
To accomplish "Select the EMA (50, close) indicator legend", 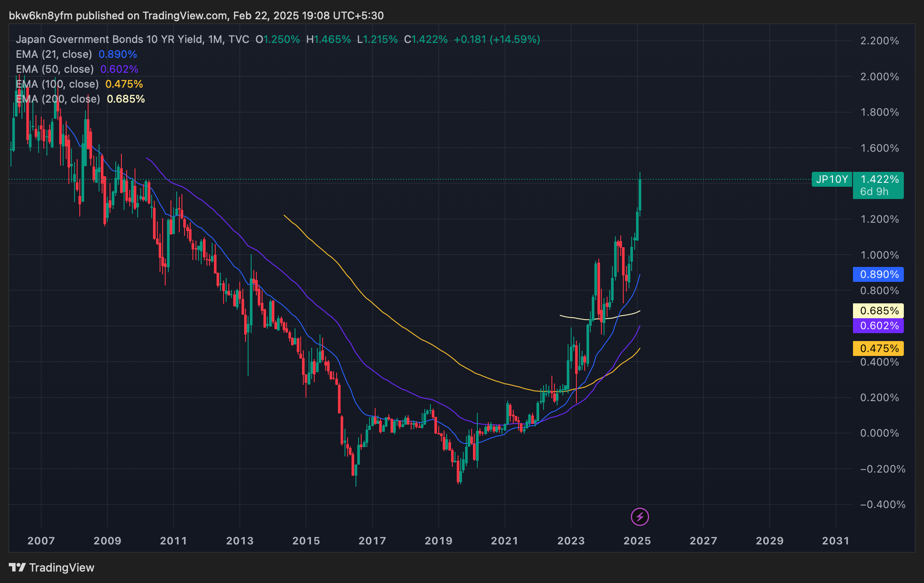I will pyautogui.click(x=55, y=69).
